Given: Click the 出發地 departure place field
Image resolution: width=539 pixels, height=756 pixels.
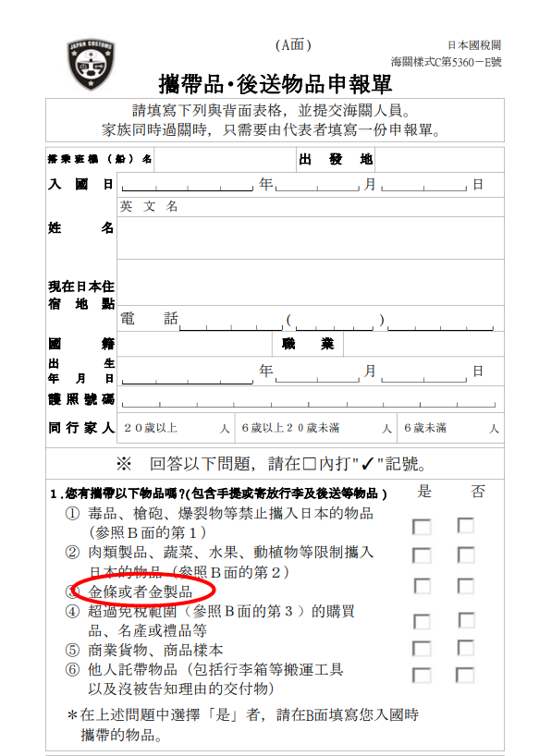Looking at the screenshot, I should click(x=439, y=160).
